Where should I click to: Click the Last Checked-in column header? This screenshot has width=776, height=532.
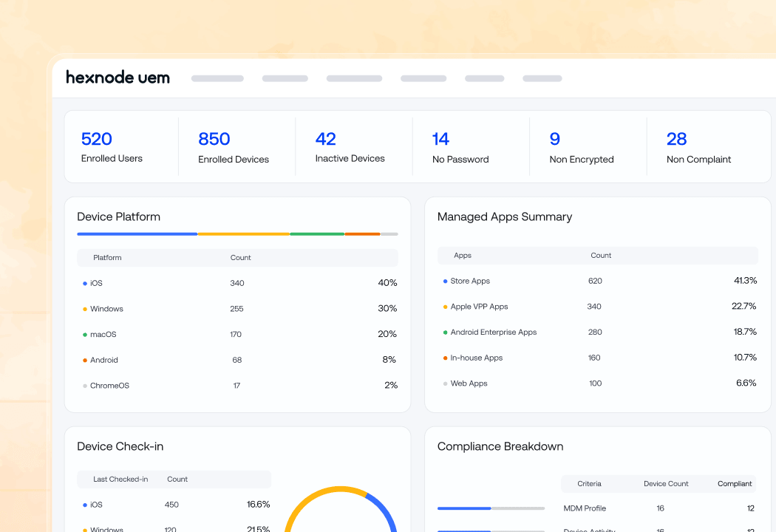click(x=120, y=480)
